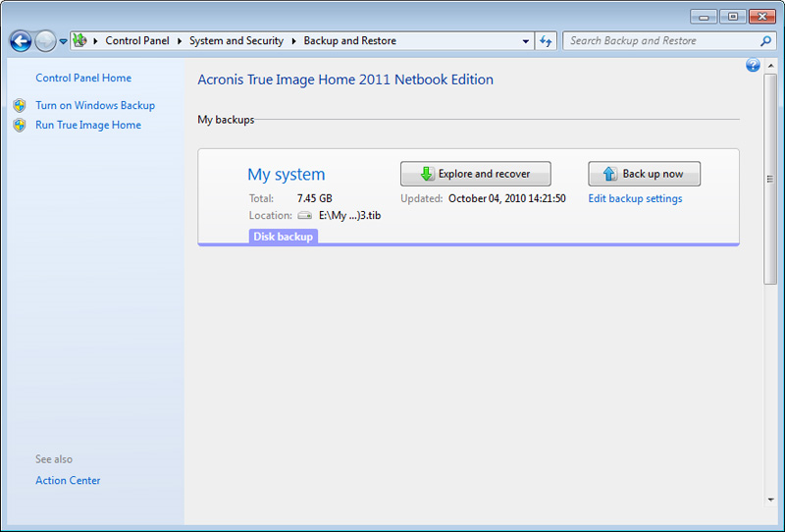Expand arrow after Control Panel breadcrumb
This screenshot has width=785, height=532.
point(180,41)
